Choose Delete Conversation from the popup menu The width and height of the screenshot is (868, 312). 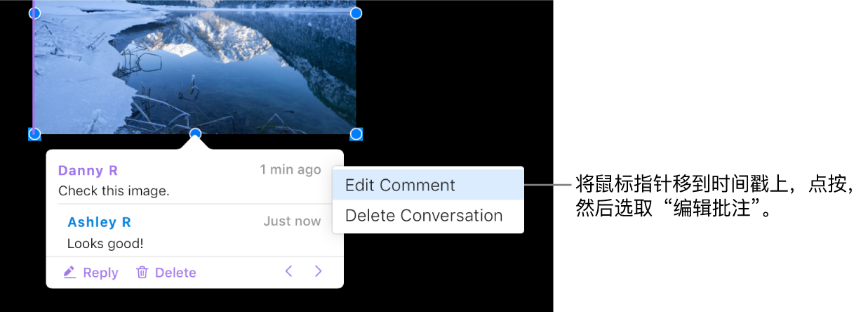(428, 216)
